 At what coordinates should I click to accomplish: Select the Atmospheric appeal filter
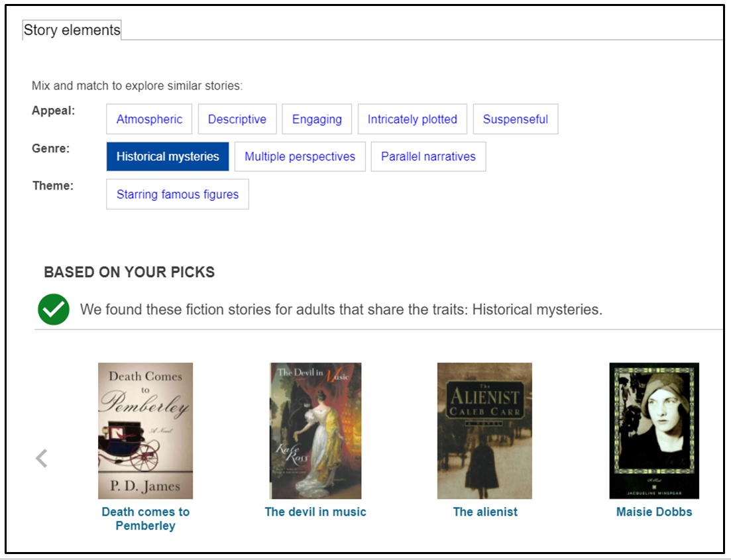(x=148, y=119)
